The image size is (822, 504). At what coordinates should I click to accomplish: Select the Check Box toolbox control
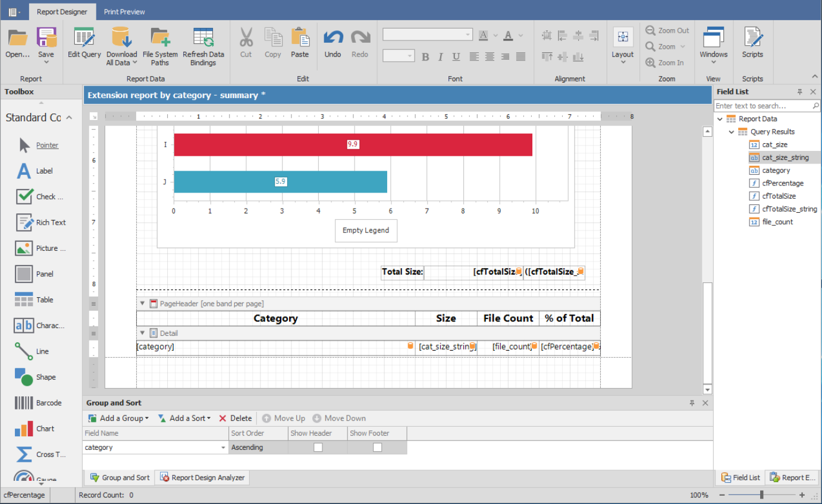pyautogui.click(x=24, y=197)
